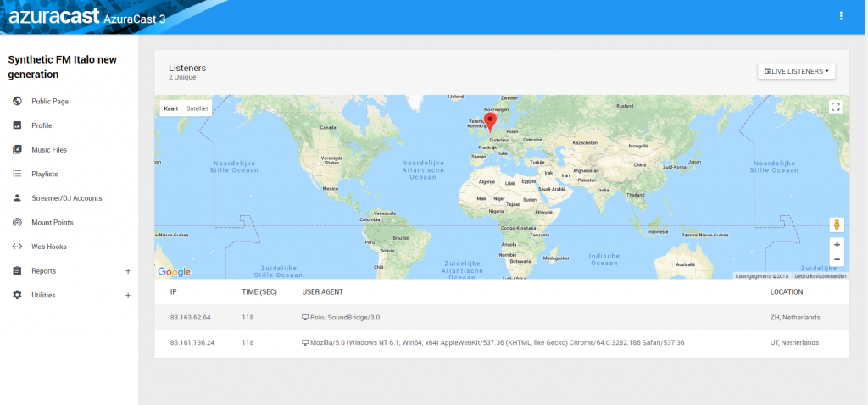This screenshot has width=868, height=405.
Task: Go to Playlists in sidebar
Action: [45, 174]
